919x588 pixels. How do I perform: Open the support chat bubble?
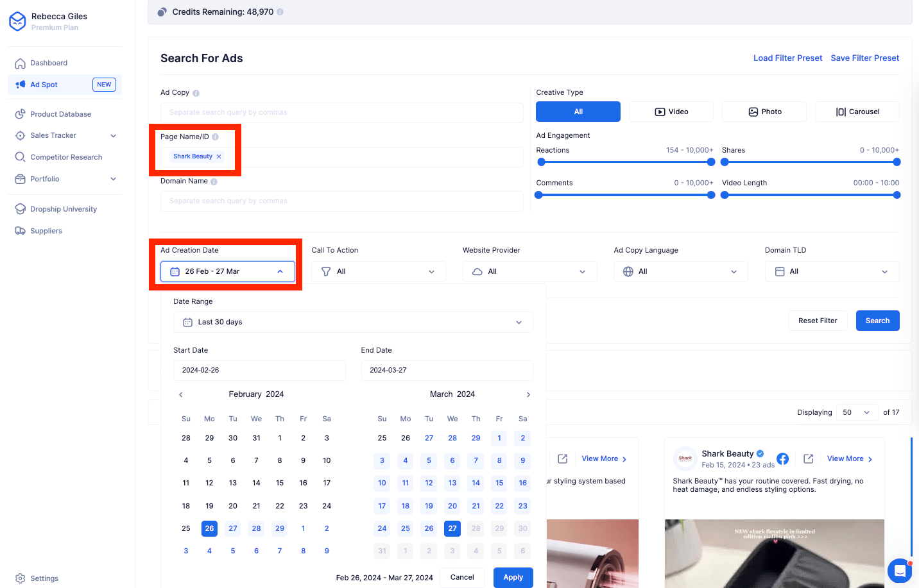tap(899, 570)
